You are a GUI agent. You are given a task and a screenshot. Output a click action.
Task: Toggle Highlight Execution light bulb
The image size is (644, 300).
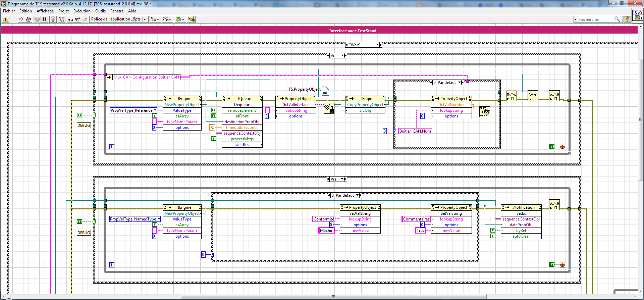[x=53, y=19]
